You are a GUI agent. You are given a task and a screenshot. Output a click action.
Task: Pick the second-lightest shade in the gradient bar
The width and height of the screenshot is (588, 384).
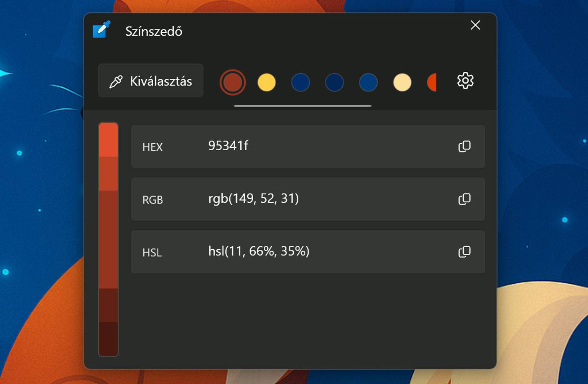108,174
